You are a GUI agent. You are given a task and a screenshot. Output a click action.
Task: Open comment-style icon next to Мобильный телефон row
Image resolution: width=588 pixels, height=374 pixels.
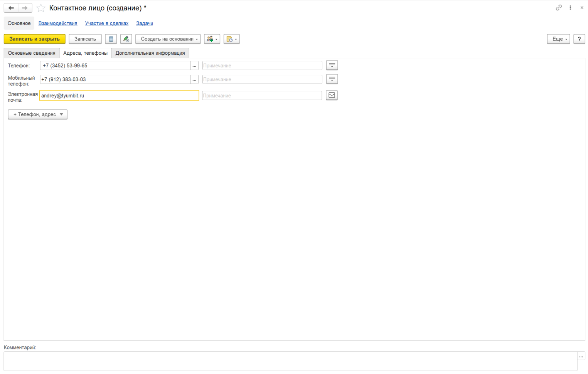click(x=332, y=79)
